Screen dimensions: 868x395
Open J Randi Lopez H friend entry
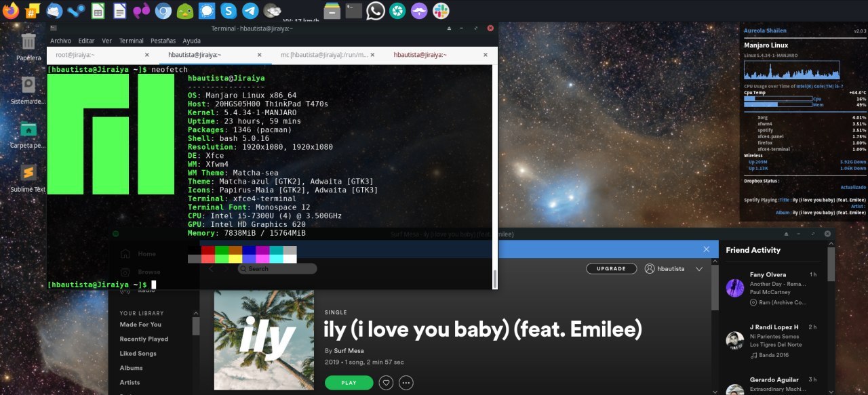click(x=774, y=327)
